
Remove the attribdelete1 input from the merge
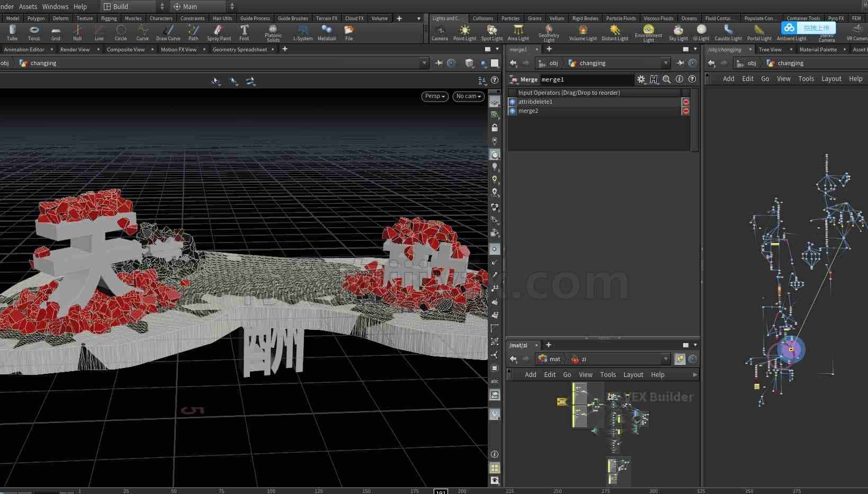tap(686, 102)
